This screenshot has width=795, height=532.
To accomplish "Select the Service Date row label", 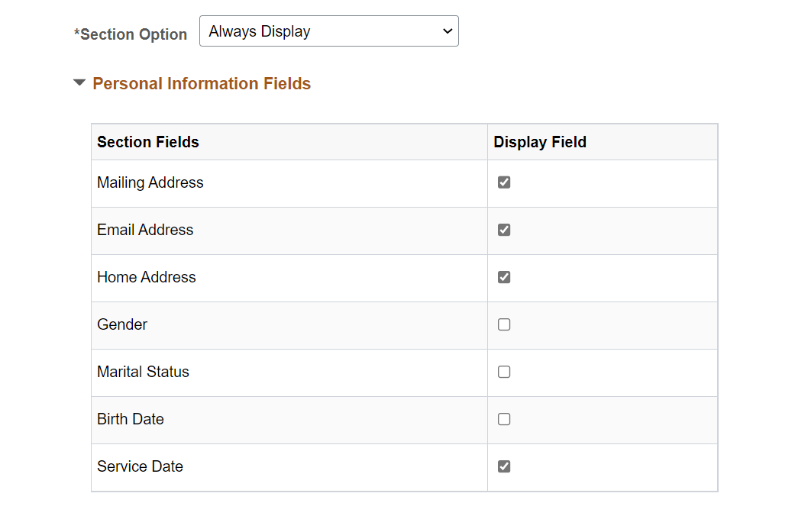I will (140, 466).
